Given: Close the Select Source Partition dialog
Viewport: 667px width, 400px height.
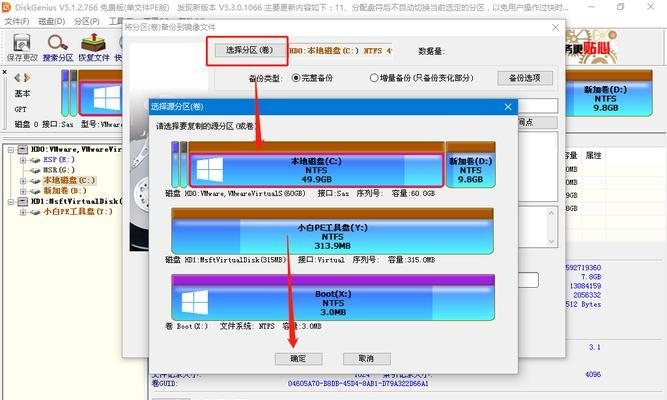Looking at the screenshot, I should [508, 107].
